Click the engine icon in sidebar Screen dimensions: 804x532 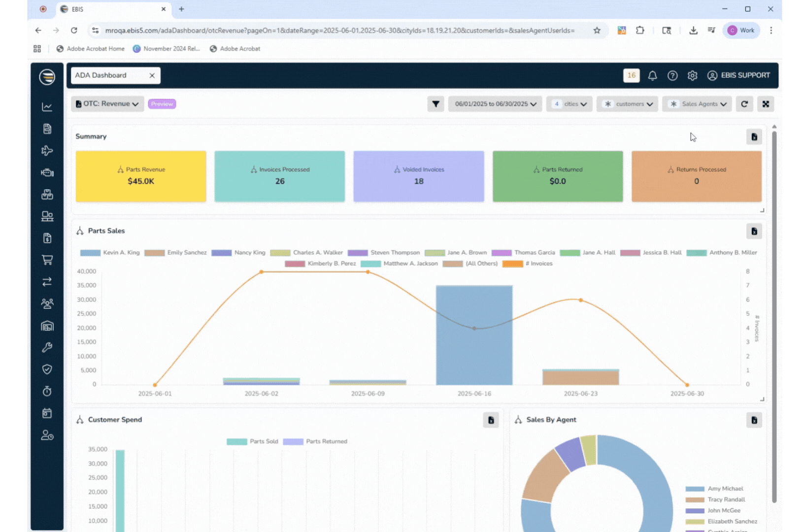coord(47,172)
